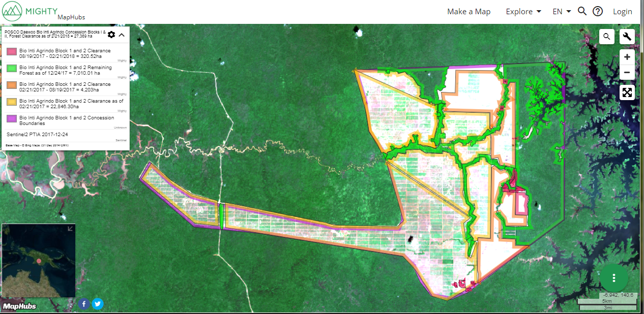Go to Make a Map
644x314 pixels.
click(469, 11)
